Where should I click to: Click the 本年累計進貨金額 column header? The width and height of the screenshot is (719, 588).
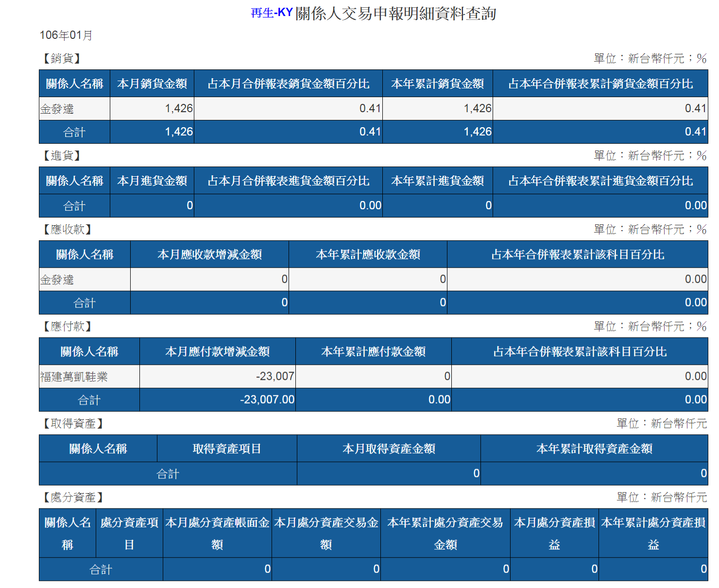[438, 181]
